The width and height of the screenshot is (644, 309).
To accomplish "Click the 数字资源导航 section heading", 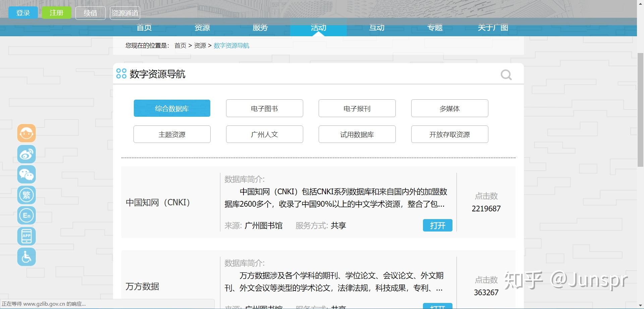I will 157,74.
